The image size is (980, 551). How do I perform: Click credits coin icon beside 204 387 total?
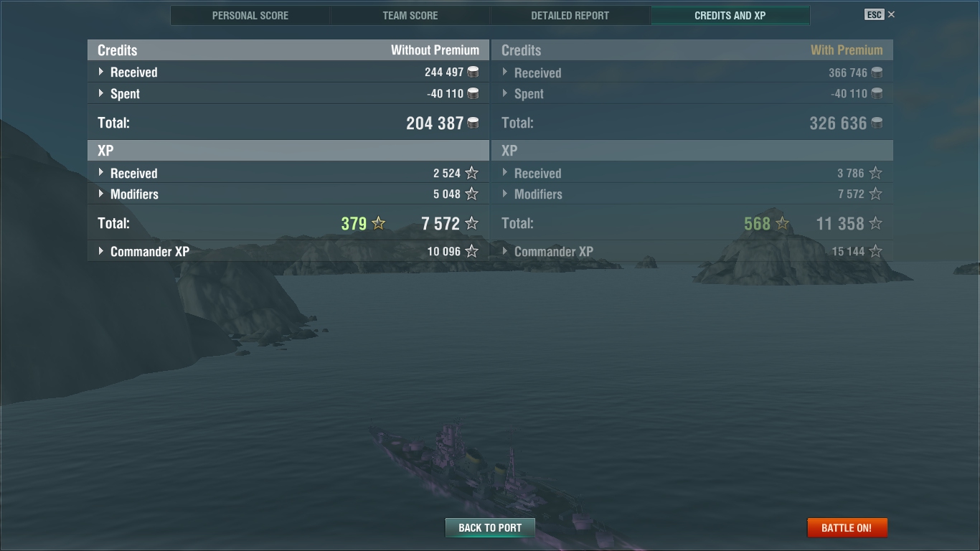473,123
